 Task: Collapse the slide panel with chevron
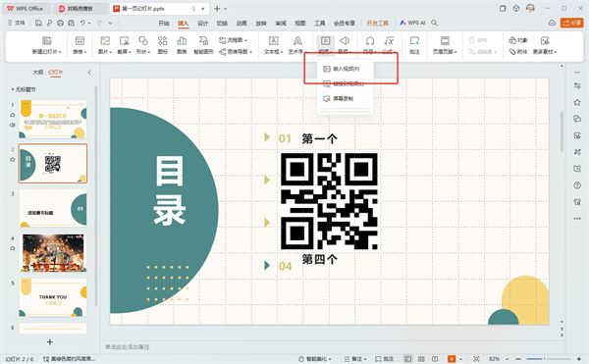[89, 72]
